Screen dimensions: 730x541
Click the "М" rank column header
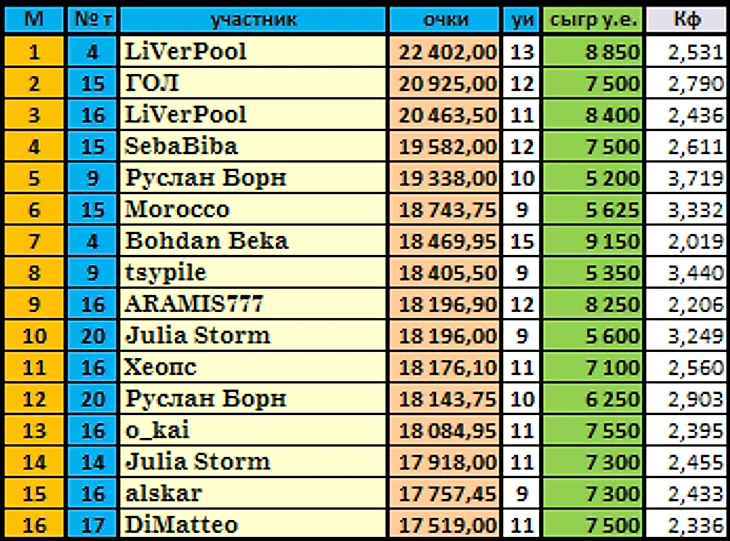click(x=34, y=20)
